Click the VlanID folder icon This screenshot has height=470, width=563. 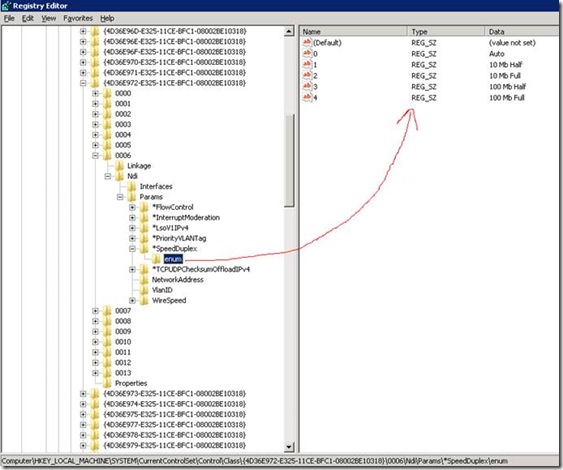pos(144,290)
